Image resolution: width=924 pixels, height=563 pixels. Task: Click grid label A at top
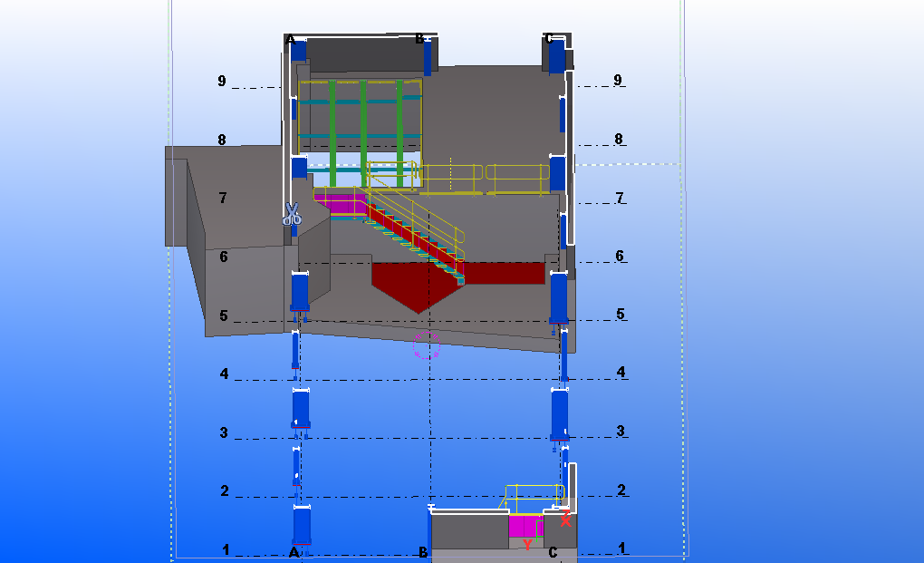290,39
